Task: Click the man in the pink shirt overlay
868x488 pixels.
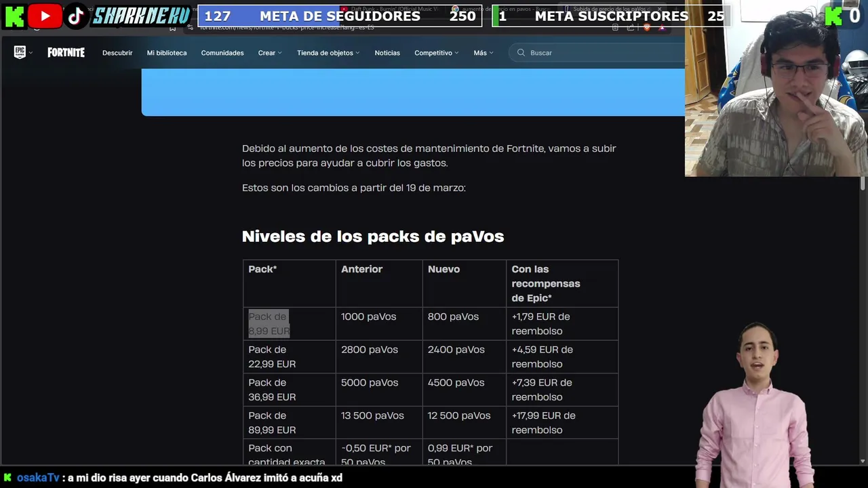Action: (756, 407)
